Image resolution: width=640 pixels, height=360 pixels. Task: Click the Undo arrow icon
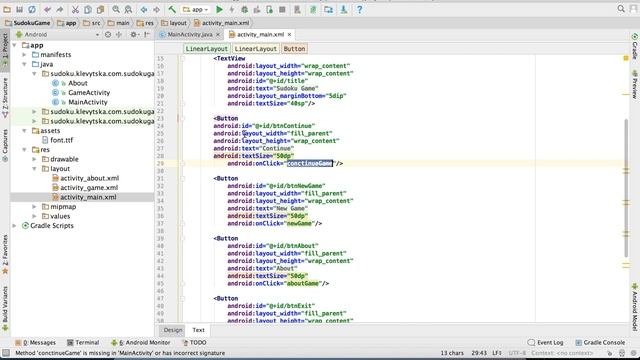47,9
